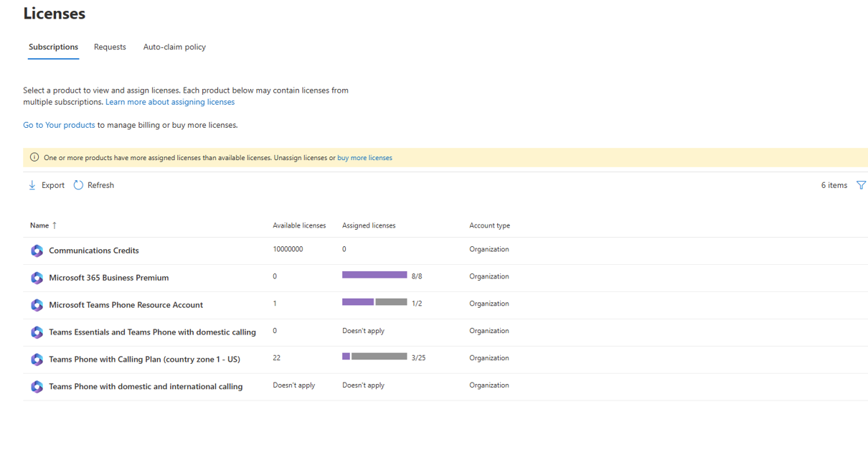
Task: Click the 8/8 assigned count text
Action: pos(417,276)
